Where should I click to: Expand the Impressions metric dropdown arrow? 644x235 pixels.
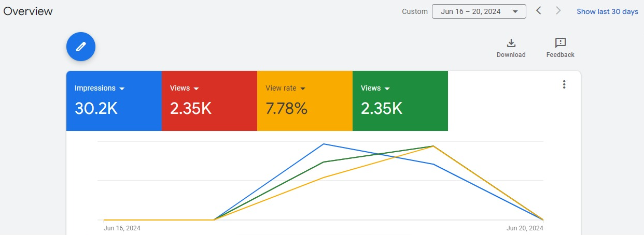122,89
